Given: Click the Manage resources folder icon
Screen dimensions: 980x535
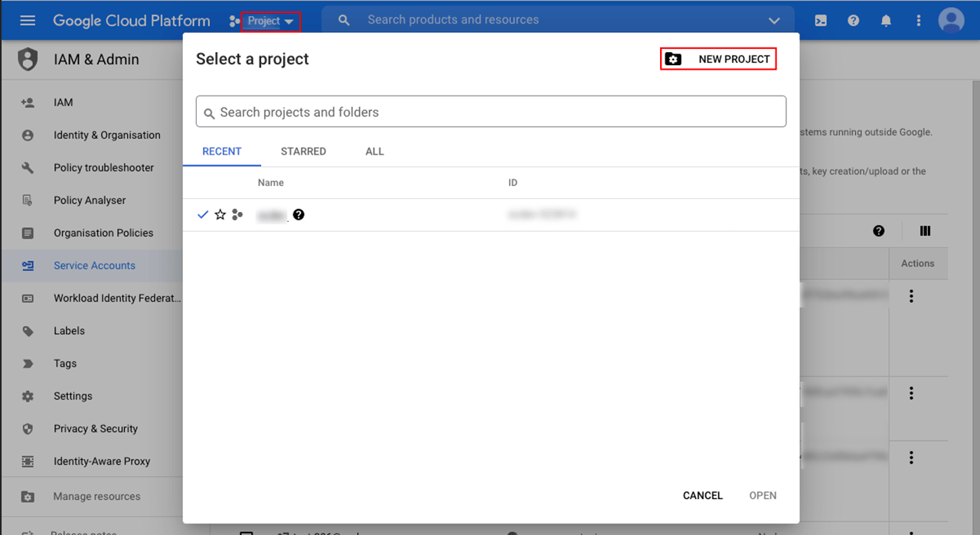Looking at the screenshot, I should pyautogui.click(x=28, y=497).
